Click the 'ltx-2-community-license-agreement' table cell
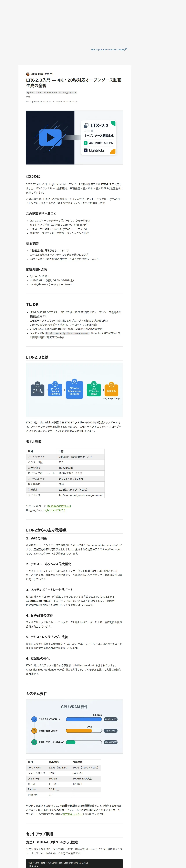The width and height of the screenshot is (186, 868). tap(80, 495)
